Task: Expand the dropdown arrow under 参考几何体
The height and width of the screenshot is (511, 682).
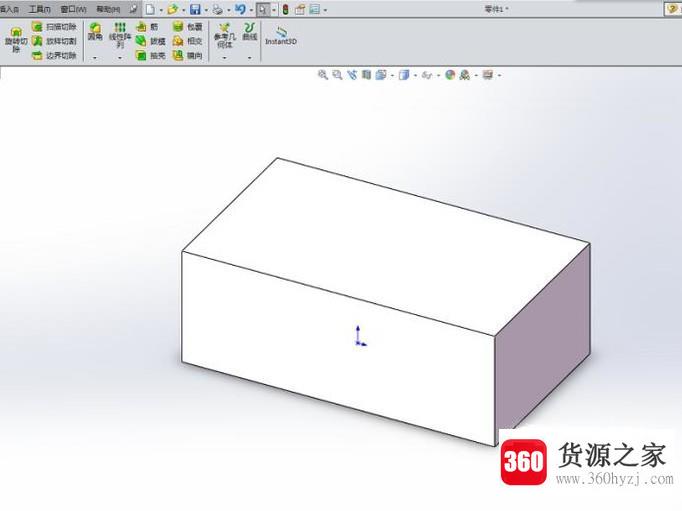Action: (224, 58)
